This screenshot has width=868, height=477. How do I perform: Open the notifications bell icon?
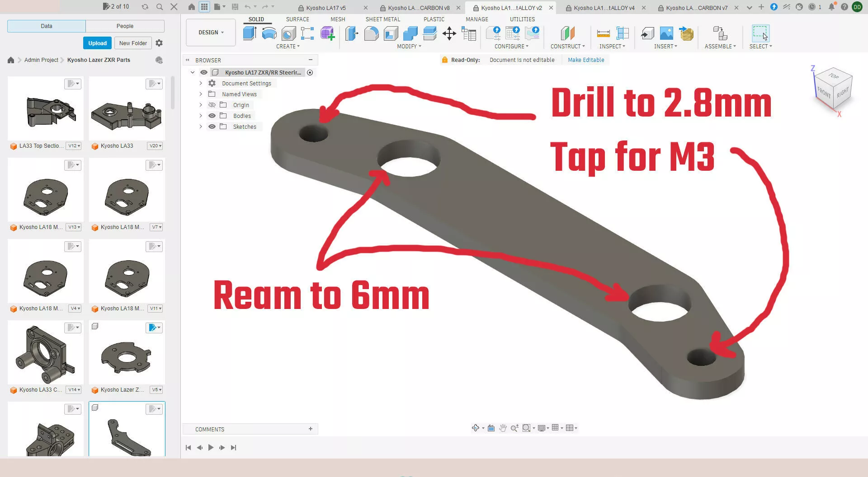[x=831, y=7]
